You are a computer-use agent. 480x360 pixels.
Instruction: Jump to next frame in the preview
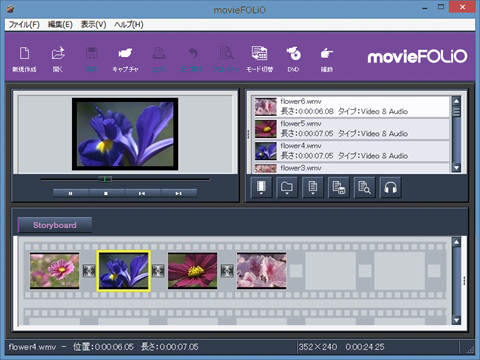coord(179,193)
